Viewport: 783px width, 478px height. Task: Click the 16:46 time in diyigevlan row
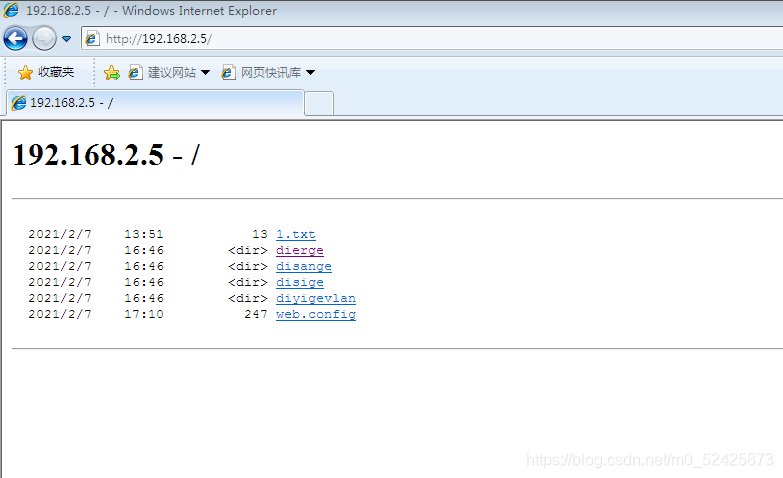[x=144, y=298]
